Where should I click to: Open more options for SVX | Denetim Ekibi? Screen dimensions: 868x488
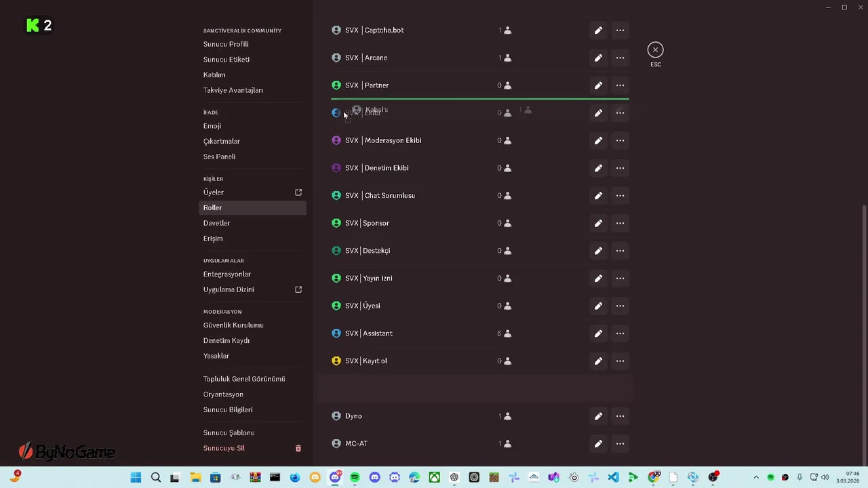(620, 168)
